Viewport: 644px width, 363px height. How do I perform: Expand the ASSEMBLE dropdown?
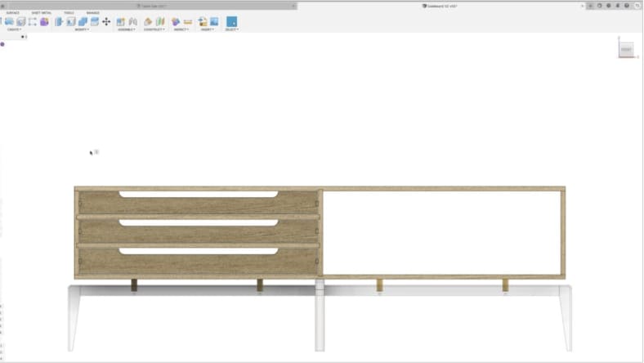click(x=127, y=29)
